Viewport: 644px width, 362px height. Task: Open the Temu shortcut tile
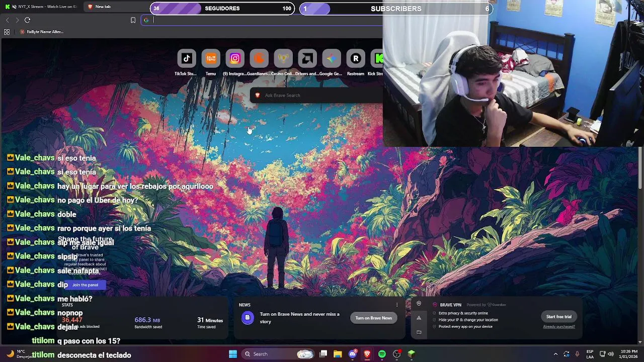(211, 59)
